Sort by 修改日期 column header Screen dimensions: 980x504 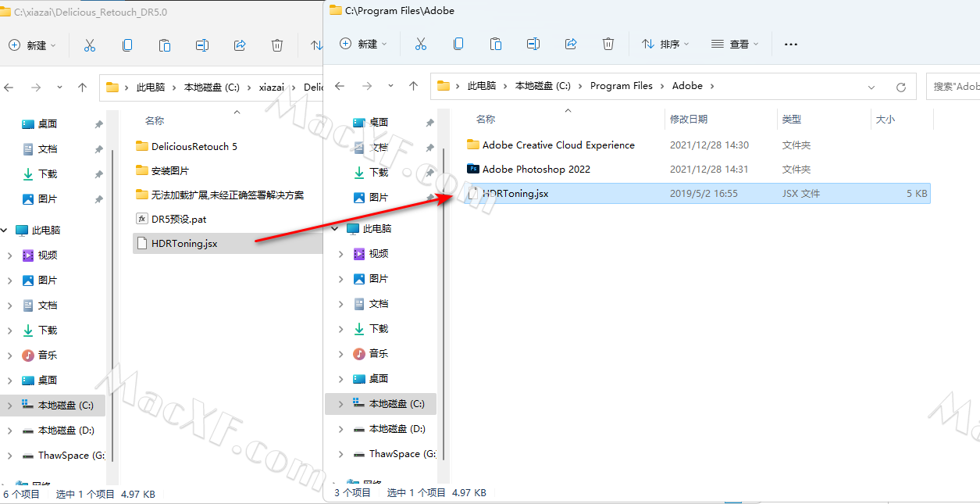point(689,120)
